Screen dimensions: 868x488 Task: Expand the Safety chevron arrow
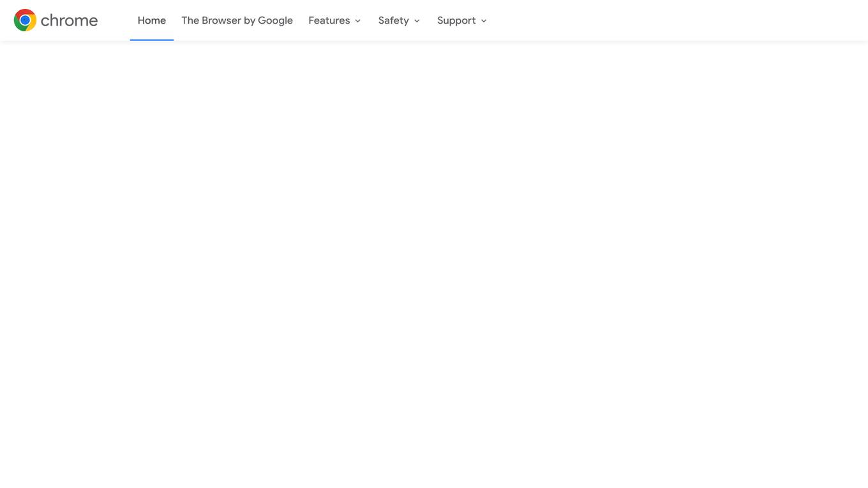[417, 21]
